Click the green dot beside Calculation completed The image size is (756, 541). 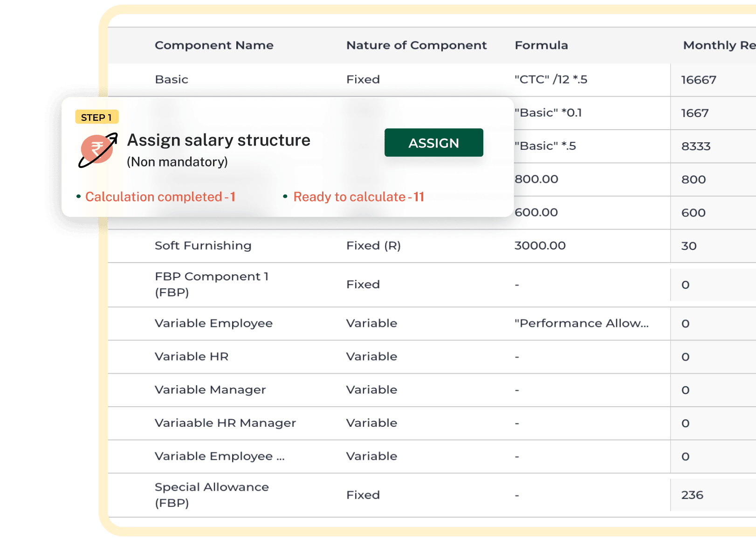click(79, 197)
